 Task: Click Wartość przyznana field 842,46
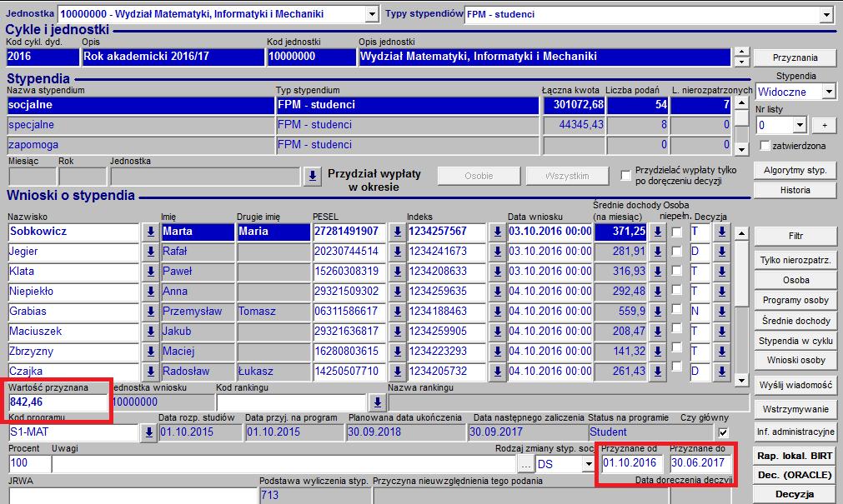(x=58, y=402)
